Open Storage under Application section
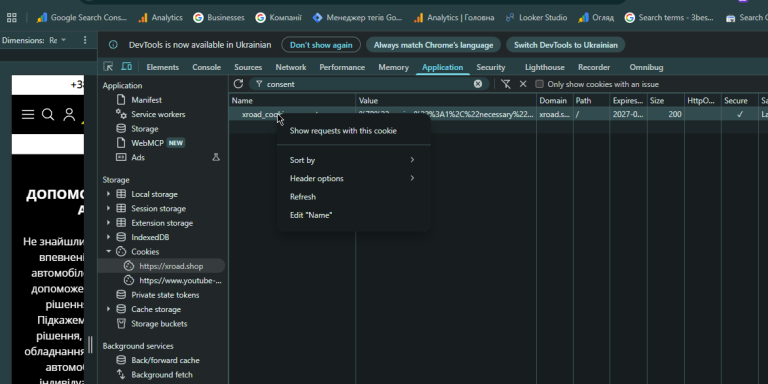 [144, 129]
